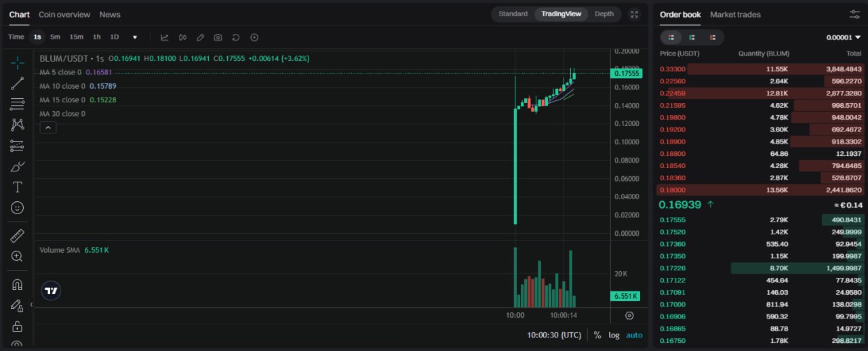Open the 0.00001 price precision dropdown
This screenshot has width=868, height=351.
point(844,37)
